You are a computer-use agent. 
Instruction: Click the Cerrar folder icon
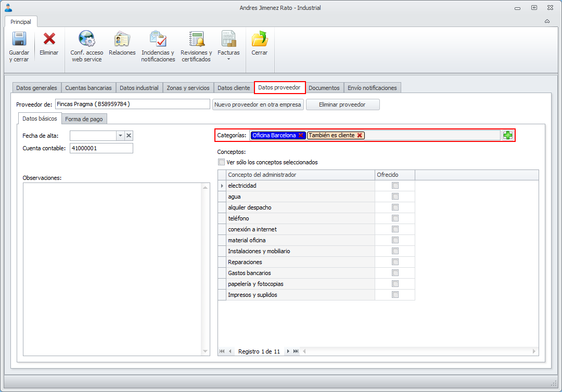coord(259,40)
